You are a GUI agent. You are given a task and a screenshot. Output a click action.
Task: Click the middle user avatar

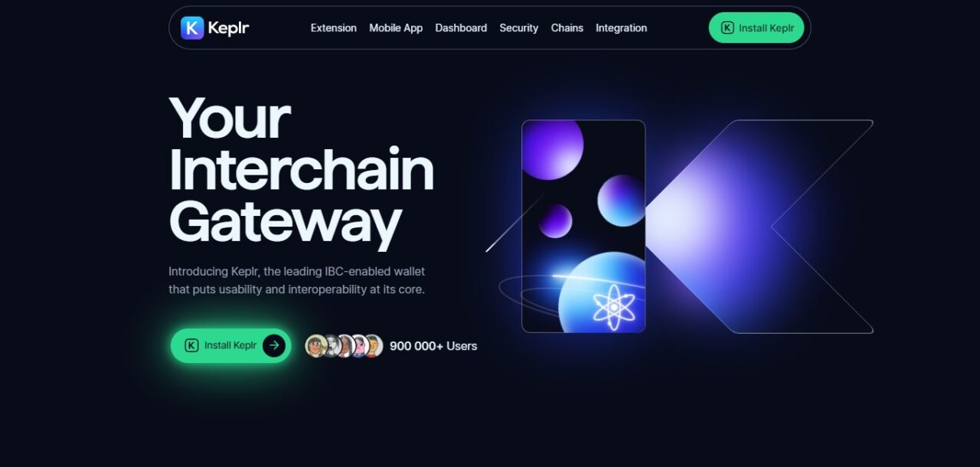pyautogui.click(x=345, y=346)
